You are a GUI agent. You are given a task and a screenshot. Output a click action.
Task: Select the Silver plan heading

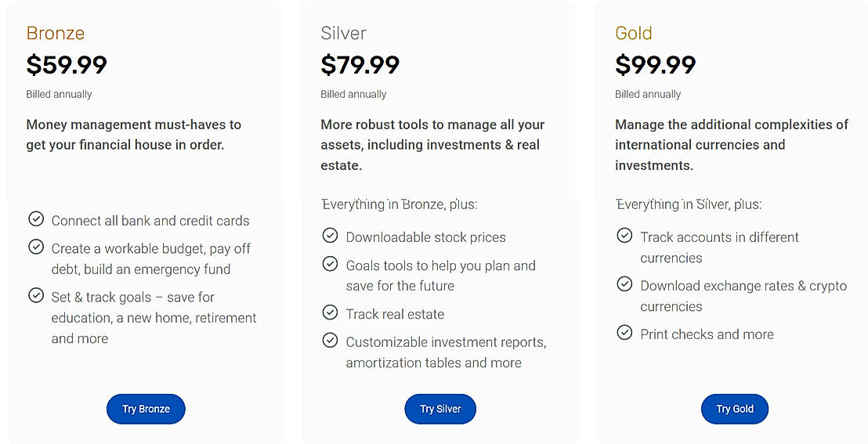(343, 33)
